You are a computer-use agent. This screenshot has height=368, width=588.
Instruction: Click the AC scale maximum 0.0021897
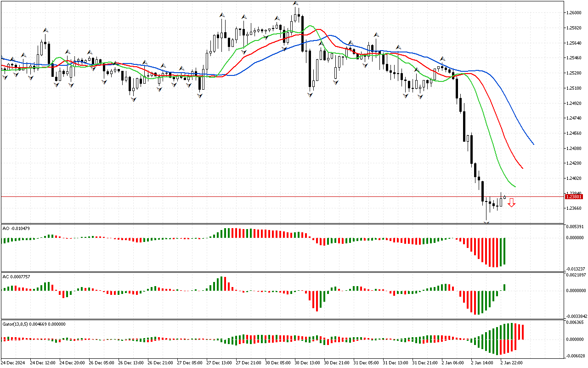576,275
